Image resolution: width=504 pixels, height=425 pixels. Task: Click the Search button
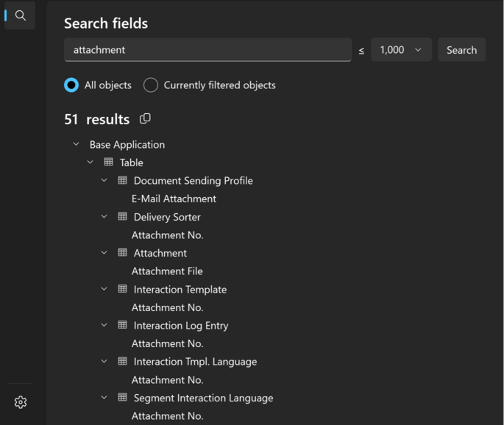pyautogui.click(x=461, y=50)
